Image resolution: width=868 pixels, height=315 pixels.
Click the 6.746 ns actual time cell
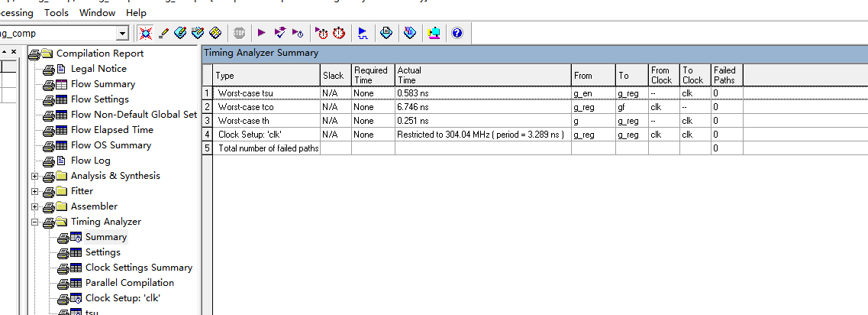coord(482,107)
